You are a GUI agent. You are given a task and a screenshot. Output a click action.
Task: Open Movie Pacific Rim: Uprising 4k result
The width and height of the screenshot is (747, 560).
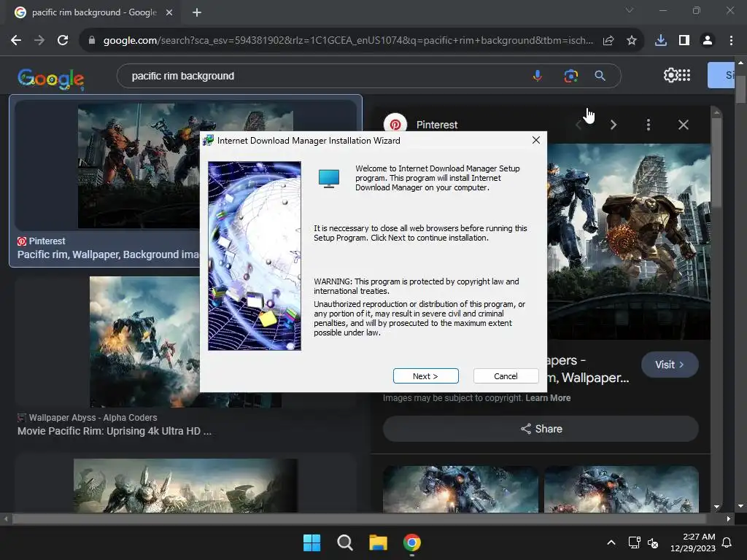115,431
